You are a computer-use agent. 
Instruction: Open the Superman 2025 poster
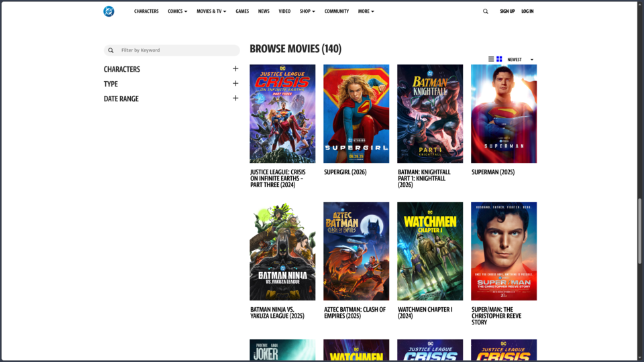[504, 114]
